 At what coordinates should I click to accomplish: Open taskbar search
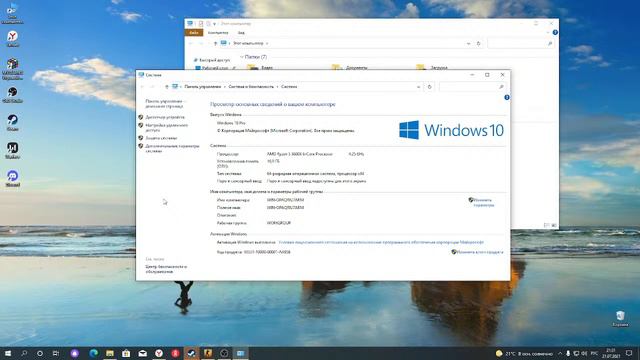pyautogui.click(x=24, y=353)
